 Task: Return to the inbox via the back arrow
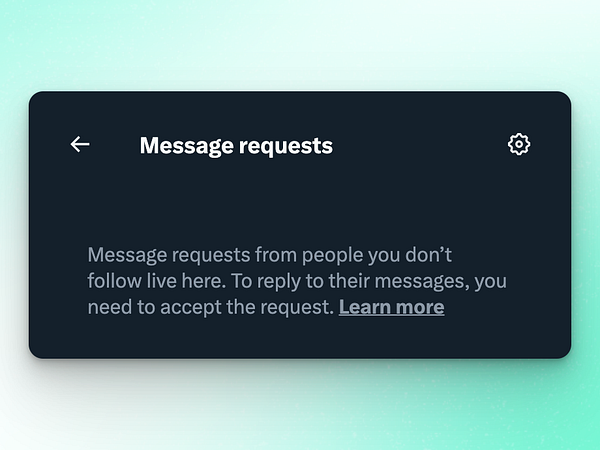coord(80,145)
